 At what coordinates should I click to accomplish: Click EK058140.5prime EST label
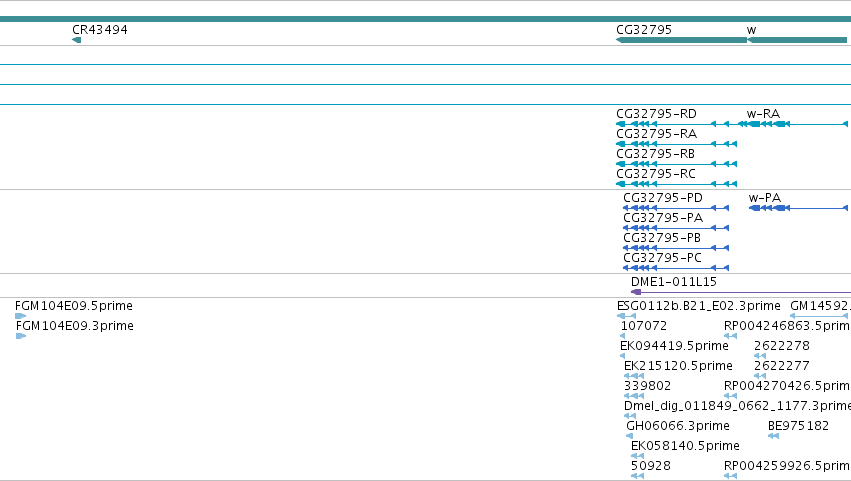tap(685, 447)
